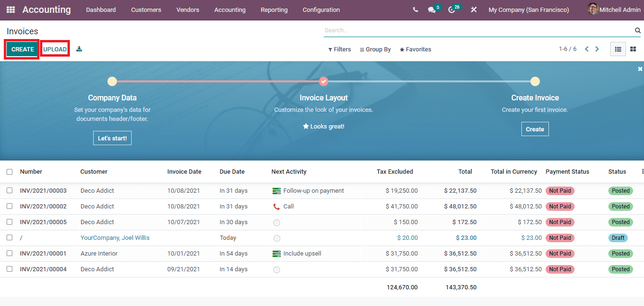Image resolution: width=644 pixels, height=306 pixels.
Task: Open the Reporting menu
Action: (x=274, y=10)
